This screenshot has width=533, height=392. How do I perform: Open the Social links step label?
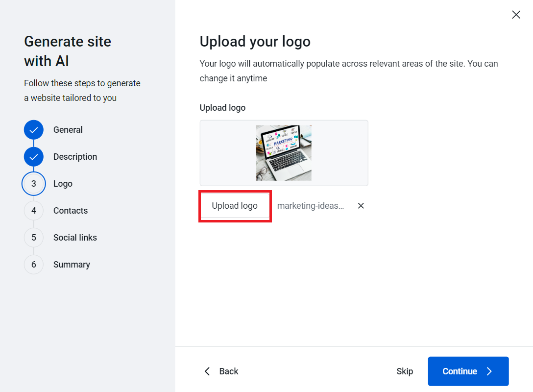[75, 238]
